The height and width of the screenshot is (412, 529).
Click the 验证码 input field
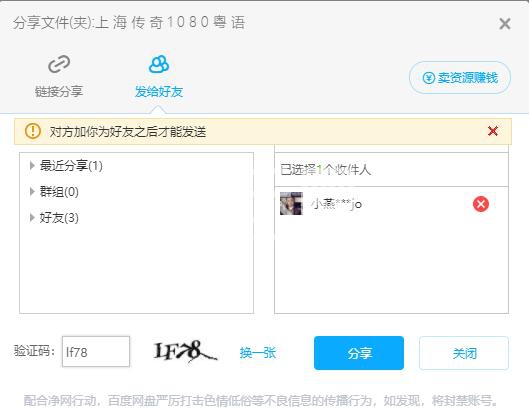click(x=96, y=351)
